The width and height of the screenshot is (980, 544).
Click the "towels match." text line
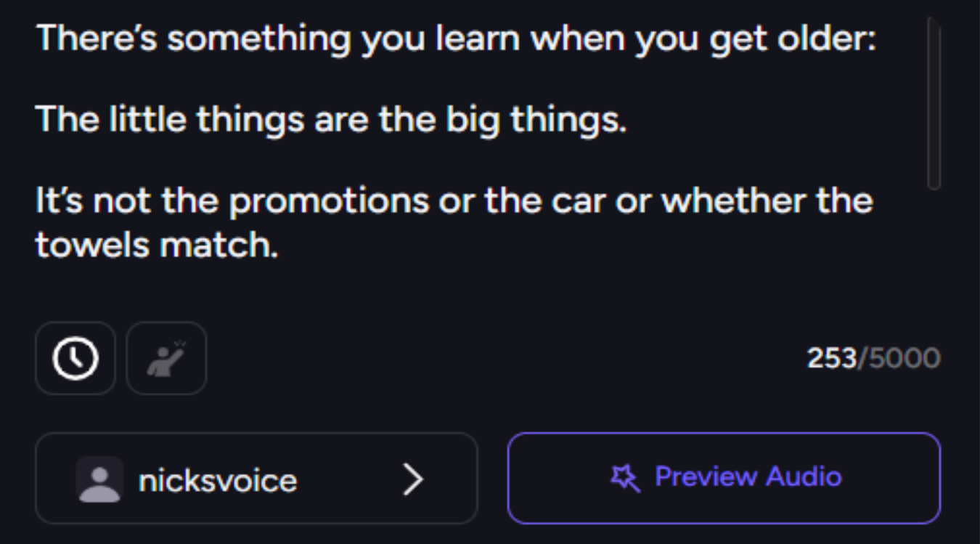[x=156, y=245]
